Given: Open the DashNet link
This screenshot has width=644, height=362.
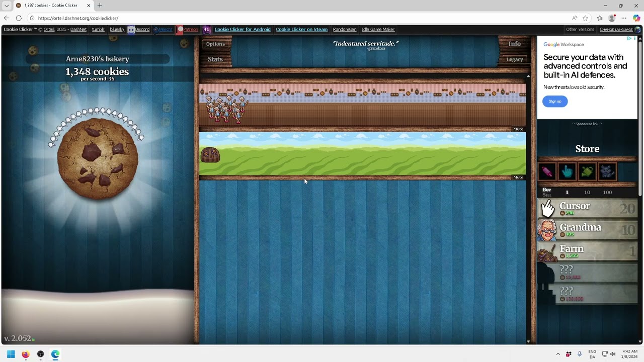Looking at the screenshot, I should tap(78, 29).
